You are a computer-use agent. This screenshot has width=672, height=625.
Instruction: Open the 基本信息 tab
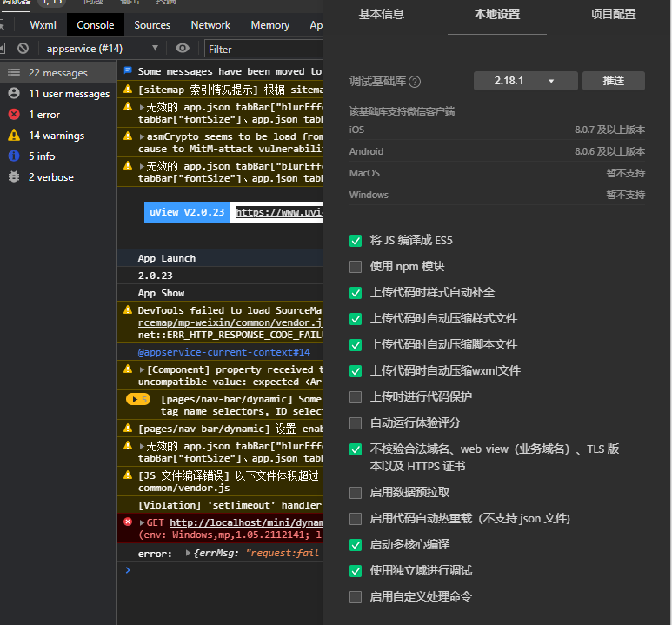click(x=381, y=15)
